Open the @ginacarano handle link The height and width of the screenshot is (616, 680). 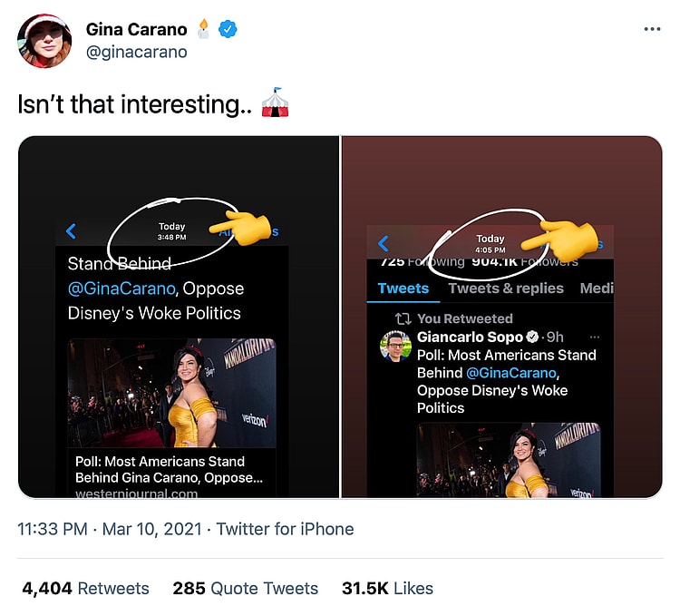[x=136, y=52]
